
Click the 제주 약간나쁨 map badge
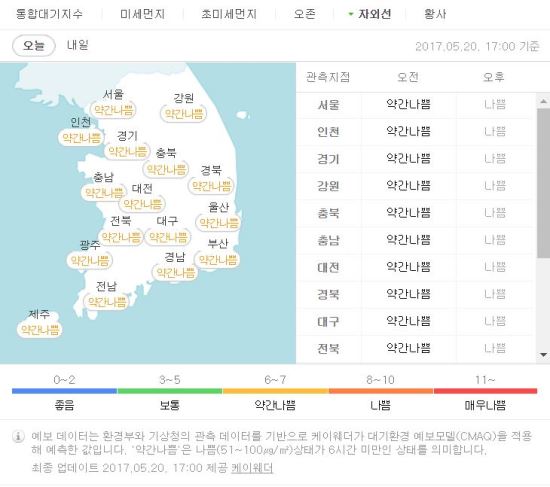pyautogui.click(x=40, y=330)
